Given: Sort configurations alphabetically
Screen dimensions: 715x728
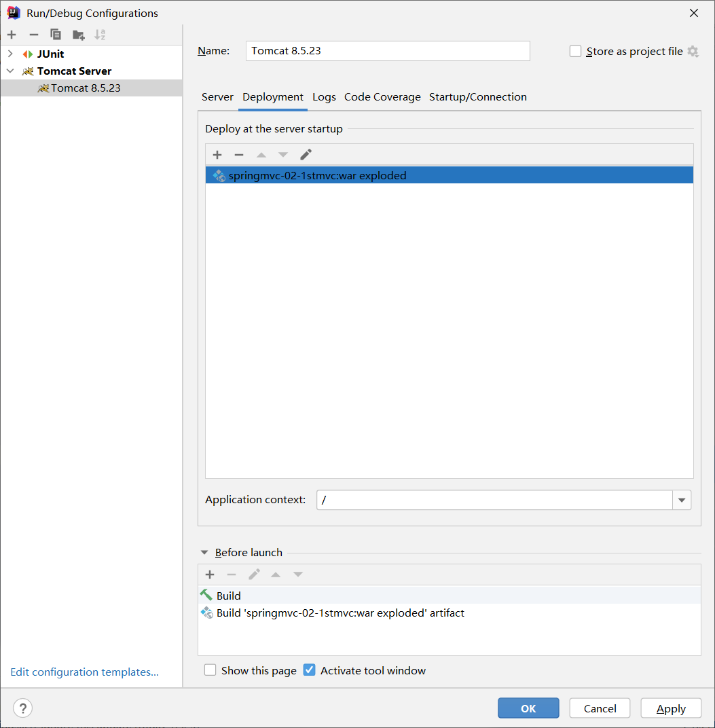Looking at the screenshot, I should (x=100, y=35).
